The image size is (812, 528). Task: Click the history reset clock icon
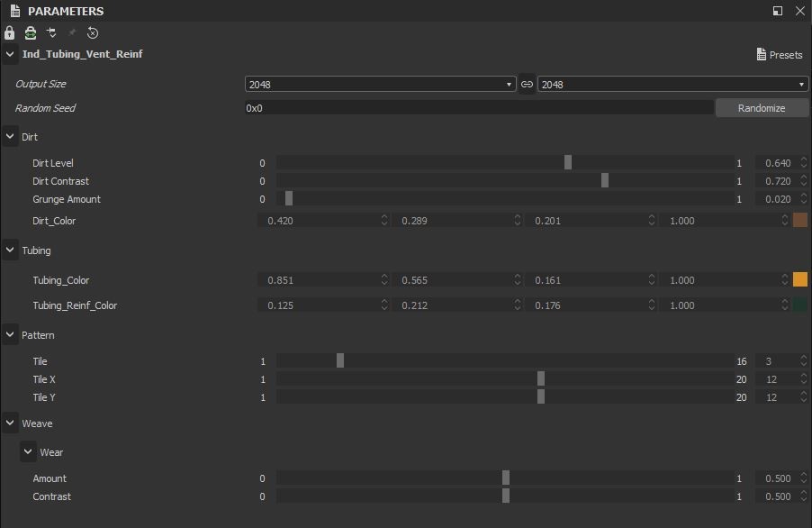(x=93, y=32)
